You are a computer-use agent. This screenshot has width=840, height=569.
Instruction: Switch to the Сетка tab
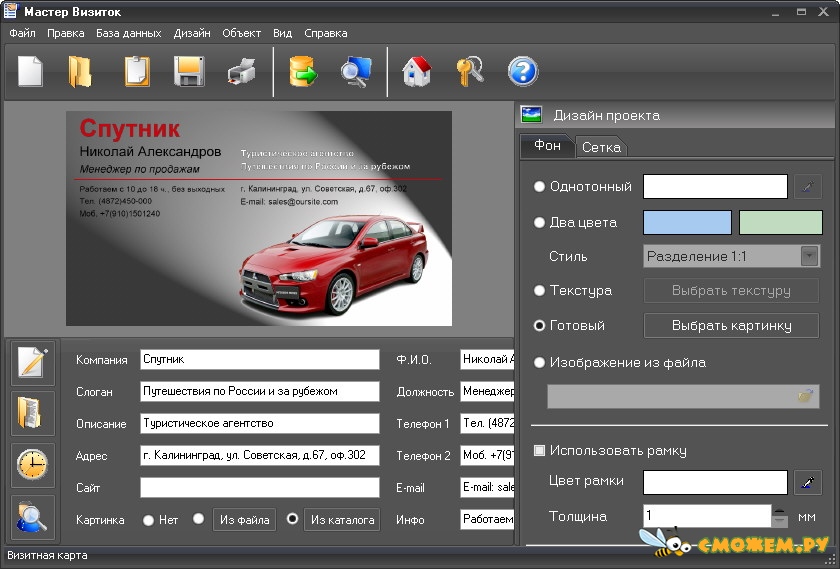coord(601,147)
